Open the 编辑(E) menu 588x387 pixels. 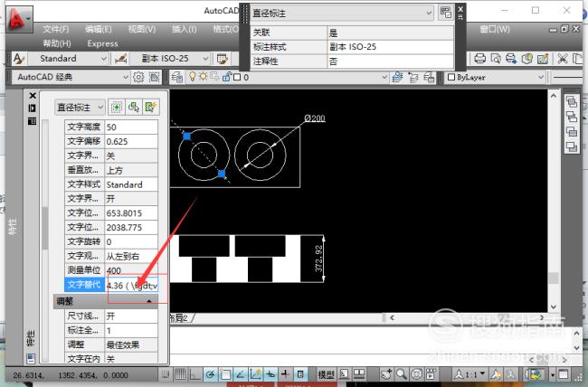(x=99, y=29)
